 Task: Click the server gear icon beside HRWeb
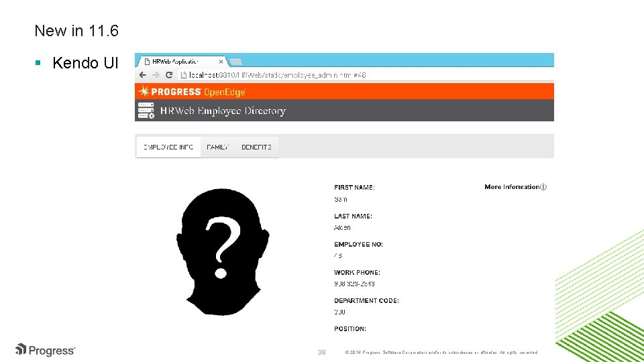(146, 111)
